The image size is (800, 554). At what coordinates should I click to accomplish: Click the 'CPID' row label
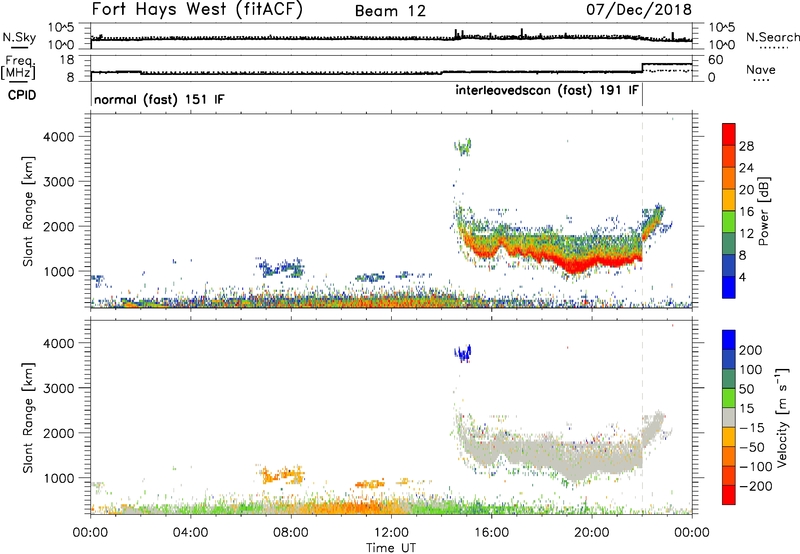22,95
